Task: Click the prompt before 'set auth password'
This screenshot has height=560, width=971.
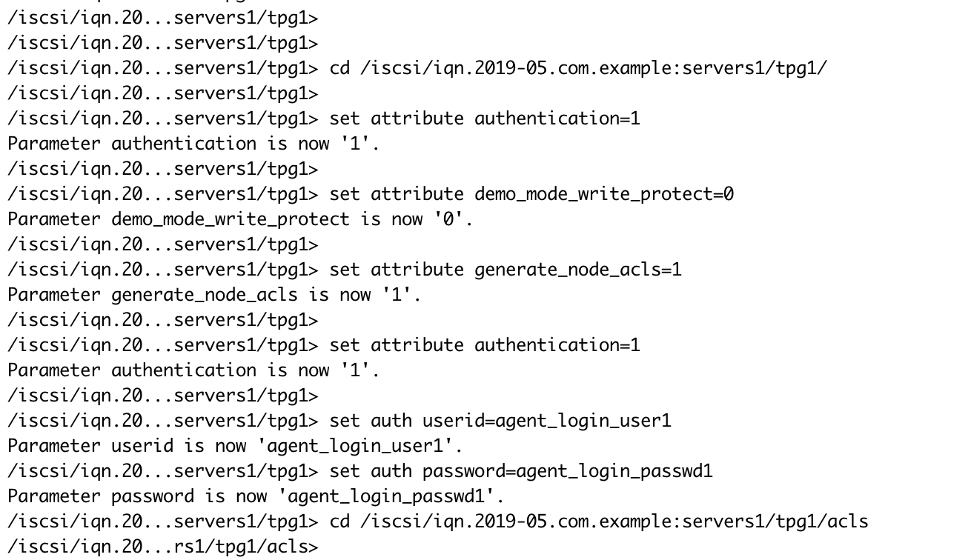Action: coord(163,472)
